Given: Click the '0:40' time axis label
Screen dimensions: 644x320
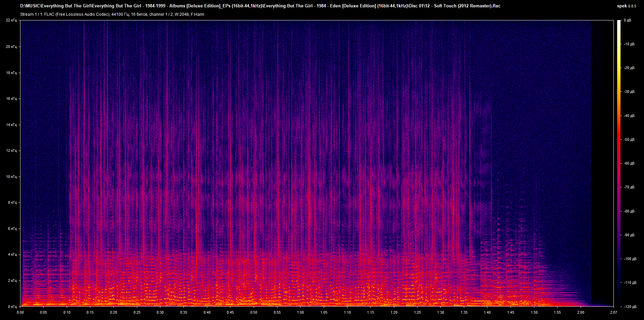Looking at the screenshot, I should pos(207,312).
